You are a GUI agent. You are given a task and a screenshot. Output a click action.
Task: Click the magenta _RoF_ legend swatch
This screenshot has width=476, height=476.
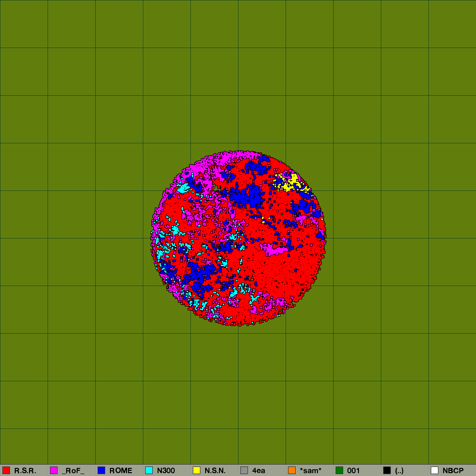[54, 470]
